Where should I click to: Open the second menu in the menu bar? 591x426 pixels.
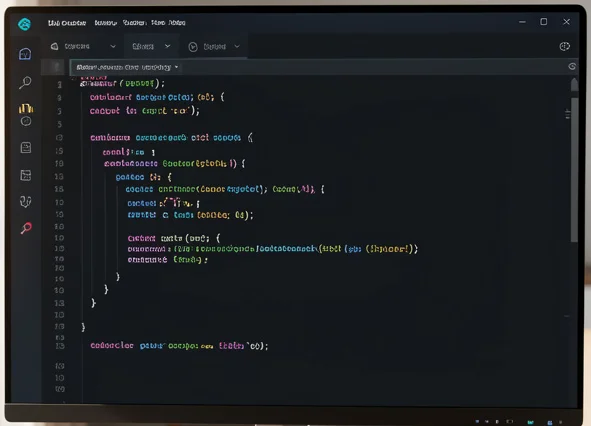tap(105, 23)
